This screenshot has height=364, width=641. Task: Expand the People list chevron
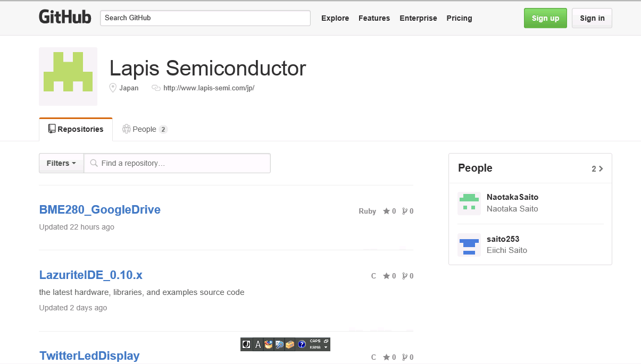pos(601,168)
